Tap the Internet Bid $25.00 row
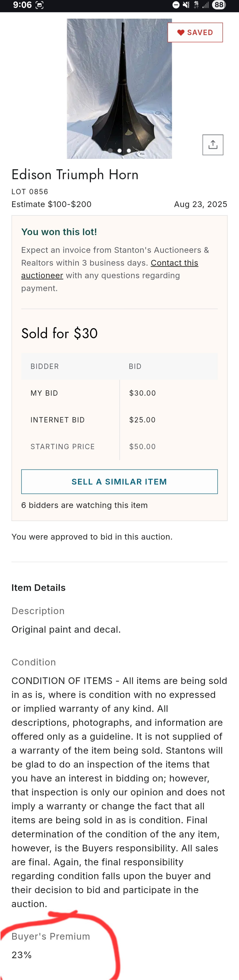Image resolution: width=239 pixels, height=980 pixels. pyautogui.click(x=119, y=420)
